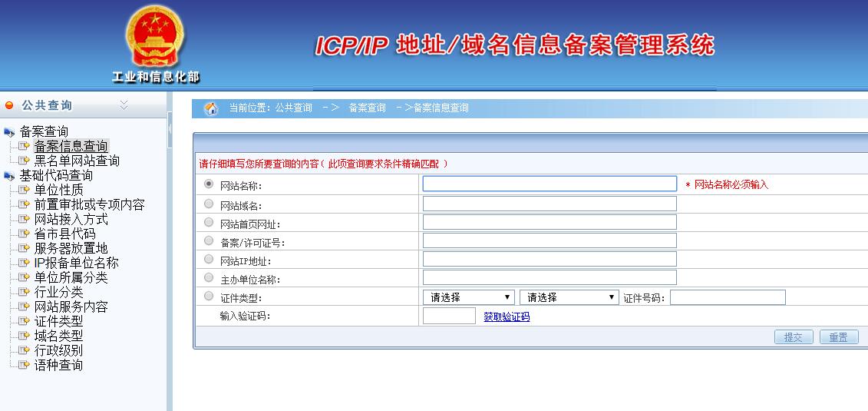
Task: Click the icon beside 单位性质
Action: click(x=24, y=190)
